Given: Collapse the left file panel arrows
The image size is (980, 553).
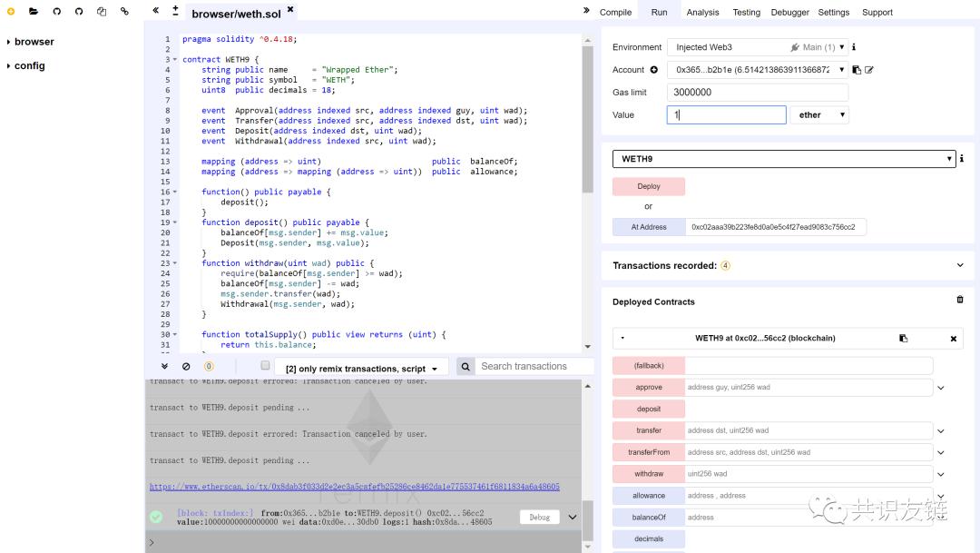Looking at the screenshot, I should click(156, 10).
